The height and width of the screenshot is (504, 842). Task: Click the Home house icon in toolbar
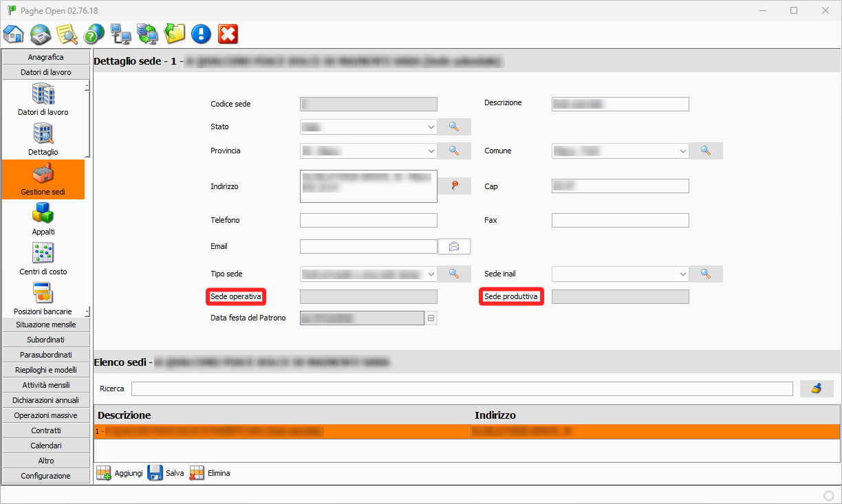pos(14,34)
